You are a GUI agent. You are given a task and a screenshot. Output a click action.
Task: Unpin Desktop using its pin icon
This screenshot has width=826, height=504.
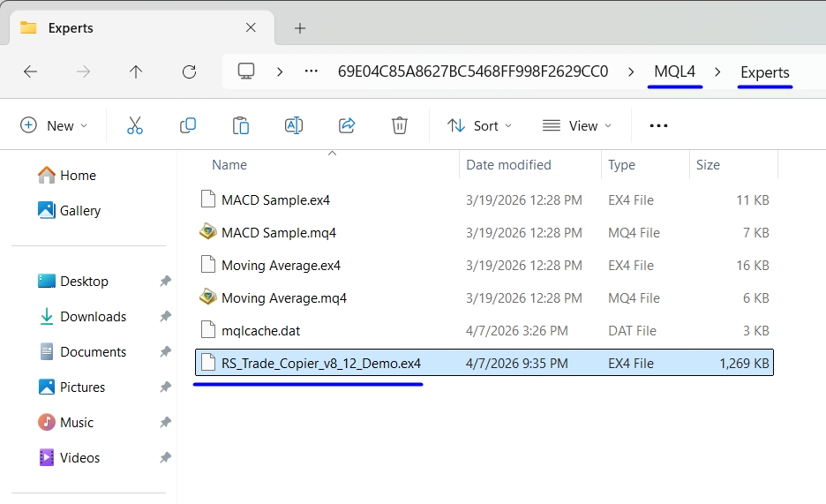pos(165,282)
